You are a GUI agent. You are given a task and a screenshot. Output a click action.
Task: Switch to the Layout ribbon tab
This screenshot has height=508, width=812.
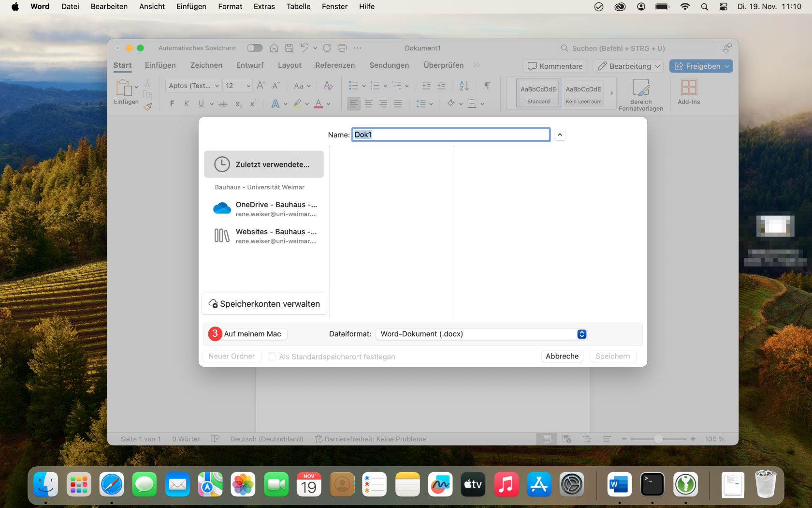coord(290,65)
